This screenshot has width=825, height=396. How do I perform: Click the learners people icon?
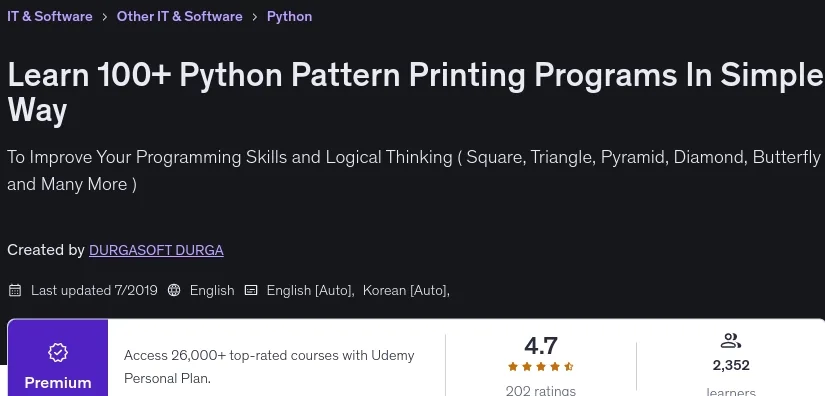tap(730, 341)
